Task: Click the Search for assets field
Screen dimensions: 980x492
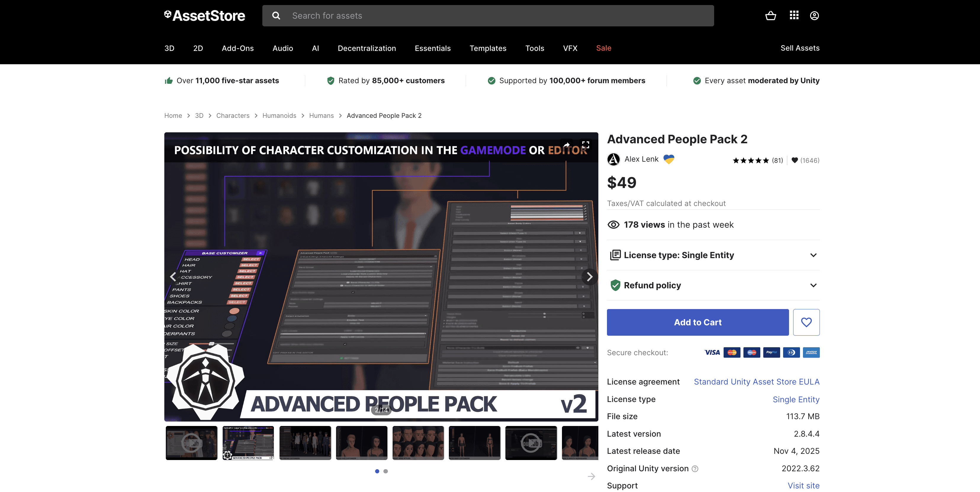Action: click(x=488, y=16)
